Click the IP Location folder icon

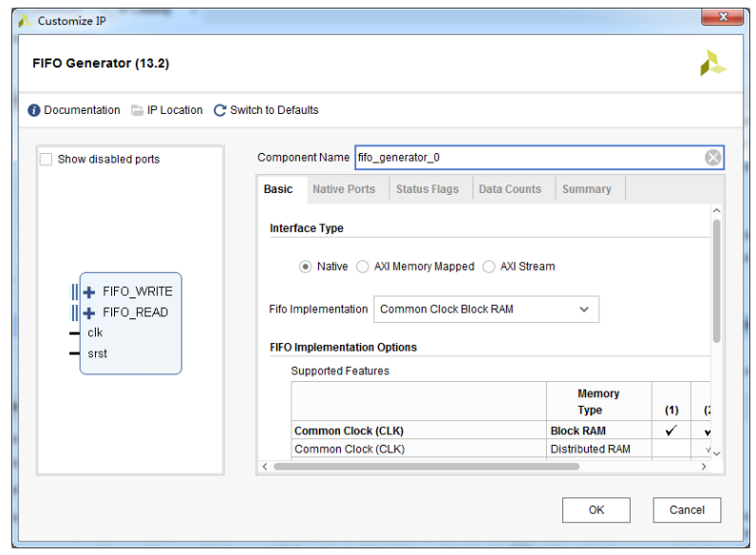(138, 110)
